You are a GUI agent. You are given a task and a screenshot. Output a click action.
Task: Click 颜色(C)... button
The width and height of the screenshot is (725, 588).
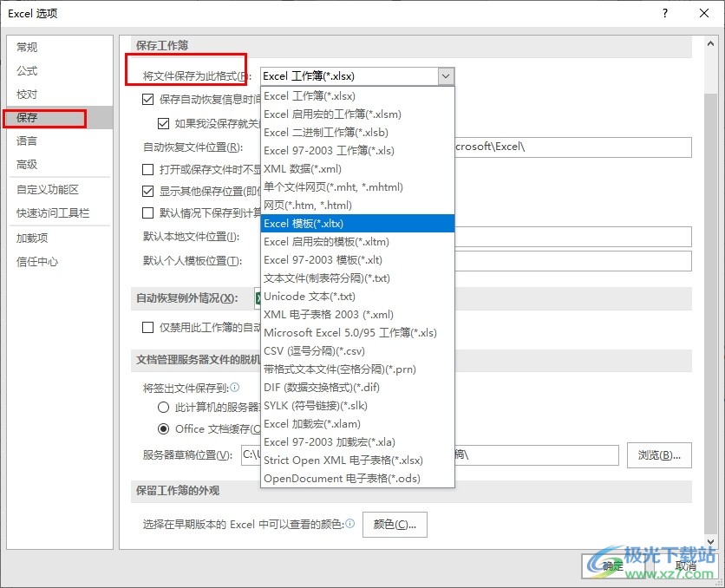coord(395,525)
